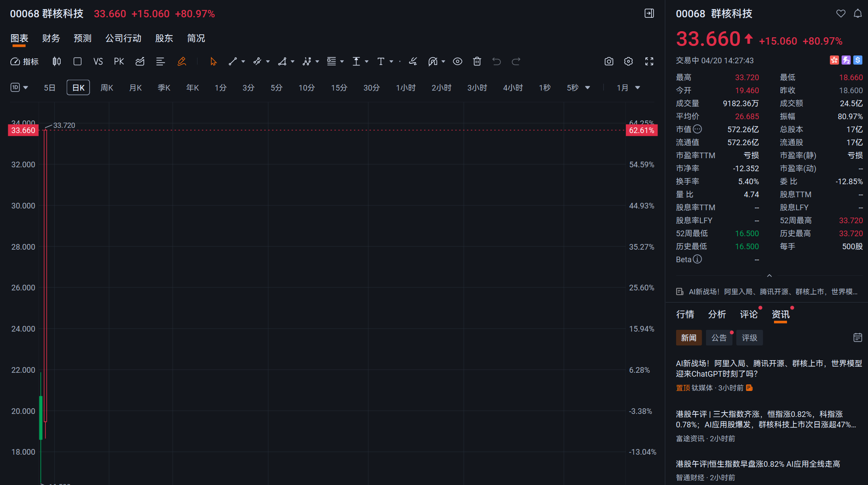868x485 pixels.
Task: Toggle the orange drawing pencil mode
Action: (x=182, y=62)
